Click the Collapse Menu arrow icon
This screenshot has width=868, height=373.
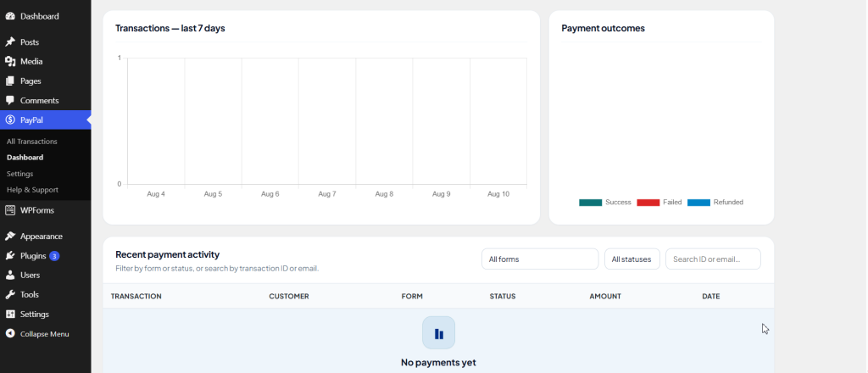pos(10,334)
